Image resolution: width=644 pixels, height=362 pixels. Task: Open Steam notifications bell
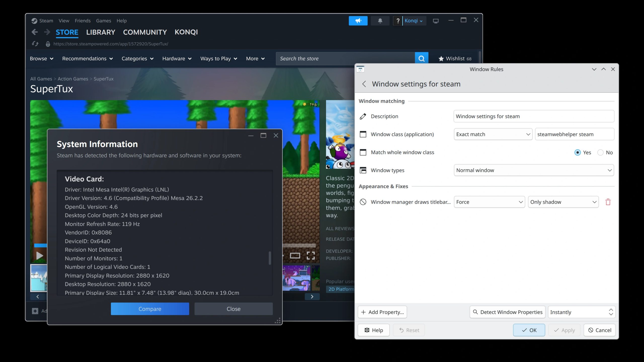tap(380, 21)
